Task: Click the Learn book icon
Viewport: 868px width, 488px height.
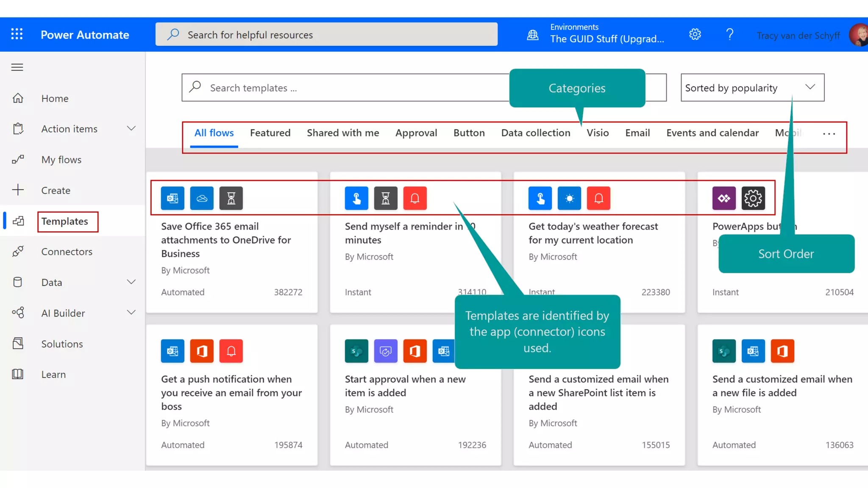Action: click(18, 374)
